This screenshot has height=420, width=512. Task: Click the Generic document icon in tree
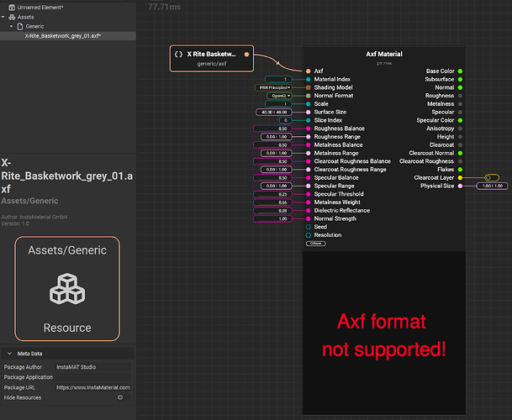[20, 26]
